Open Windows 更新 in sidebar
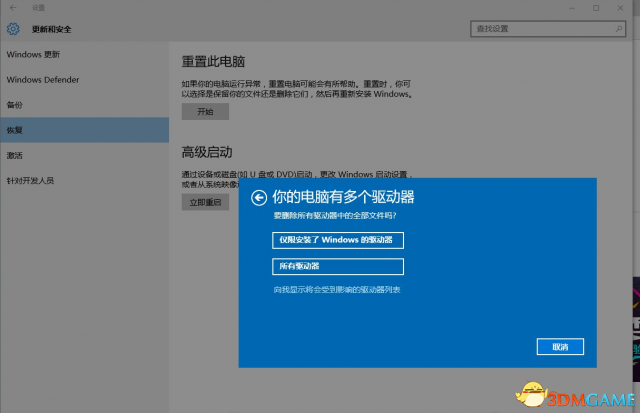 [x=84, y=54]
